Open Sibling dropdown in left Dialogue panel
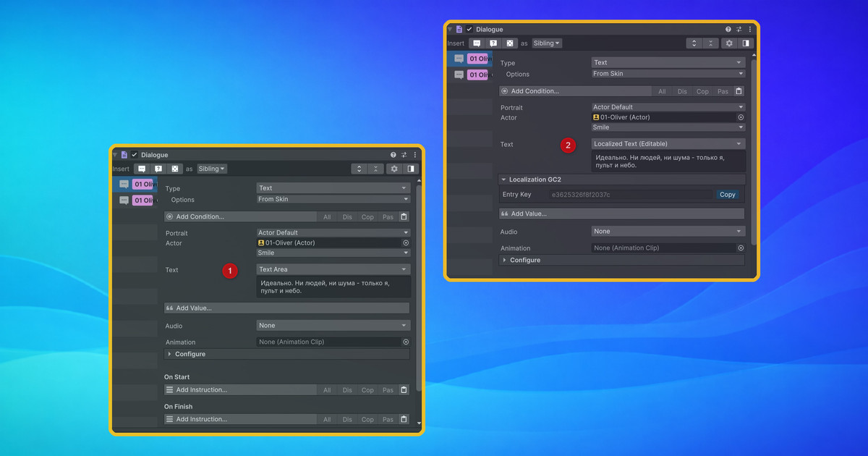The width and height of the screenshot is (868, 456). [212, 169]
